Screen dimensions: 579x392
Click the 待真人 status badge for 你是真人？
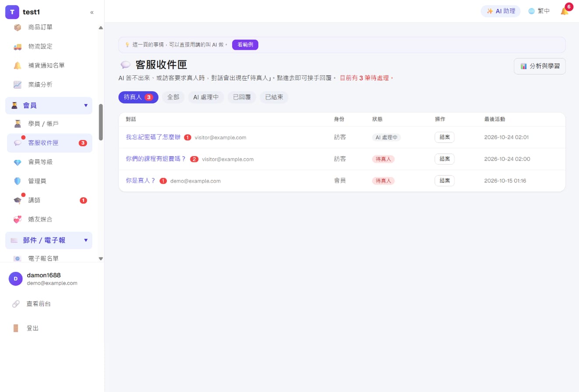[x=383, y=181]
